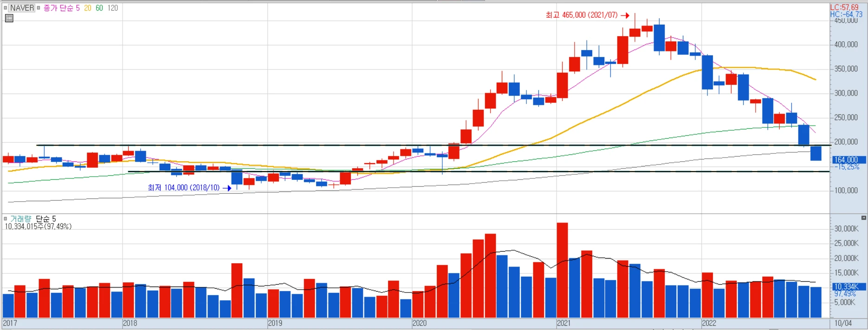Toggle the small square before NAVER

pos(6,8)
